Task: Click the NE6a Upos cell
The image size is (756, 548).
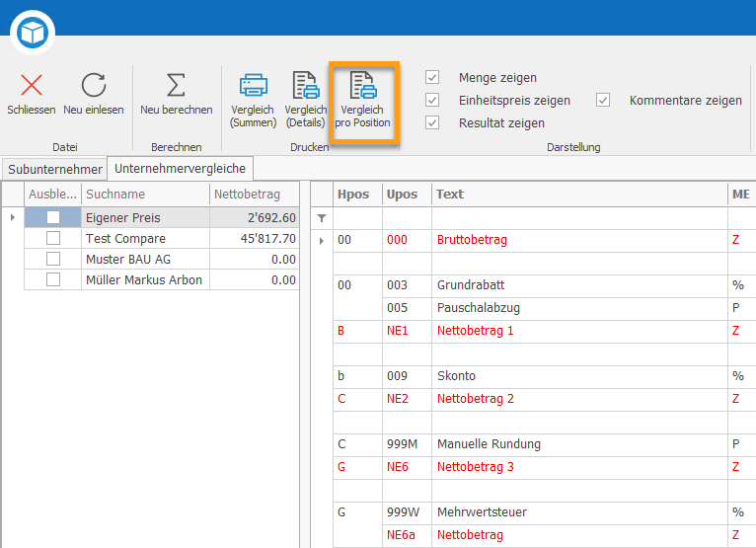Action: 407,535
